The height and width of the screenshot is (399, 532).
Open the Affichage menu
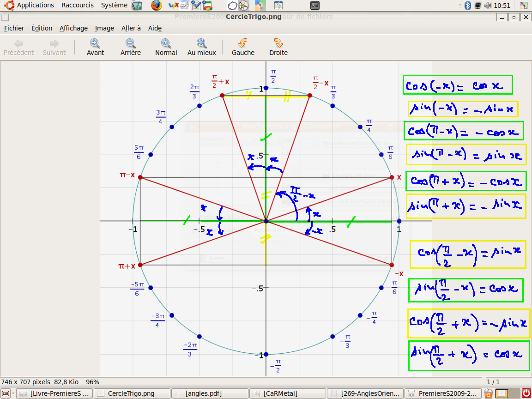click(x=73, y=28)
